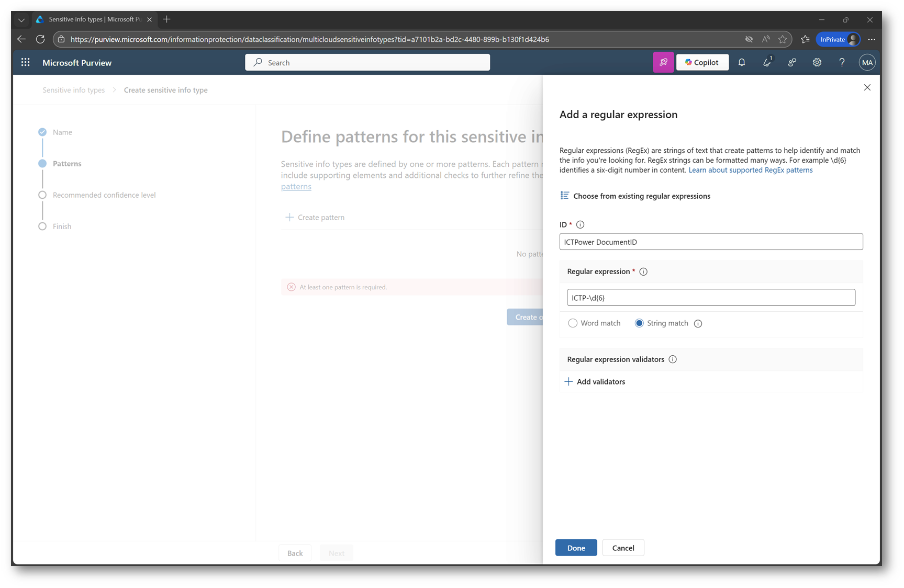The width and height of the screenshot is (904, 588).
Task: Select the String match radio button
Action: [639, 323]
